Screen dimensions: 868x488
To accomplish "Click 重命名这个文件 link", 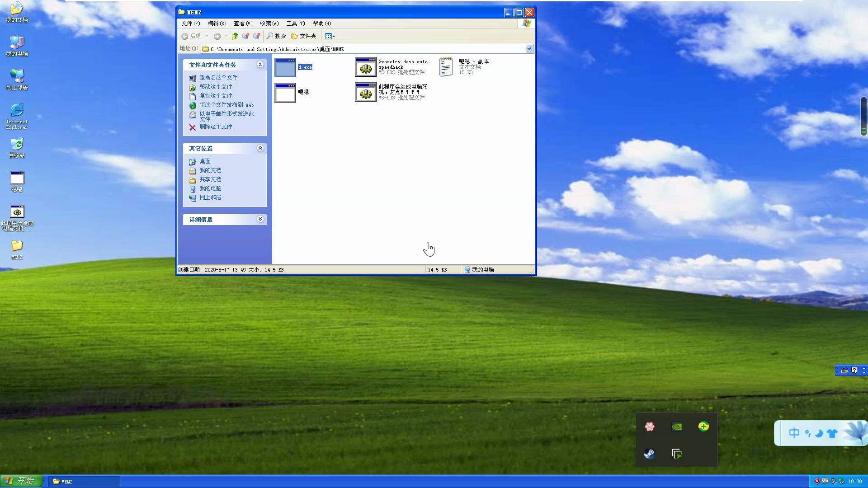I will pyautogui.click(x=218, y=78).
